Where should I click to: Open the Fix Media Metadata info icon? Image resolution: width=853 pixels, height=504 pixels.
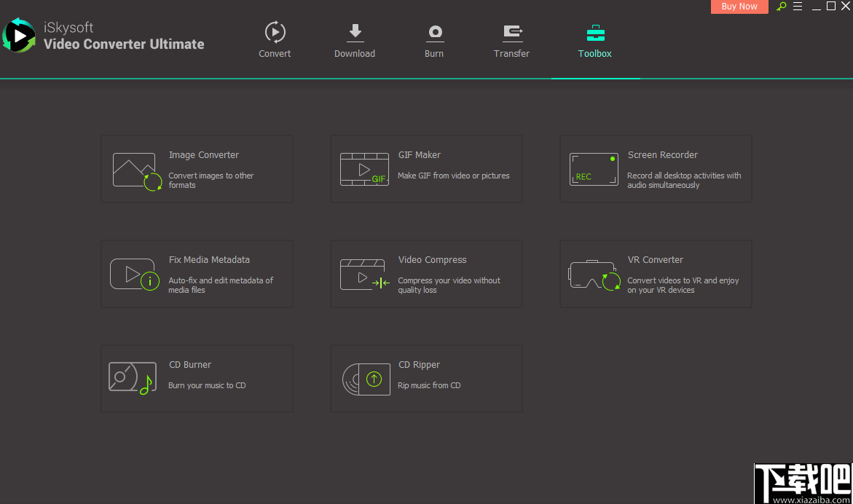pos(134,275)
